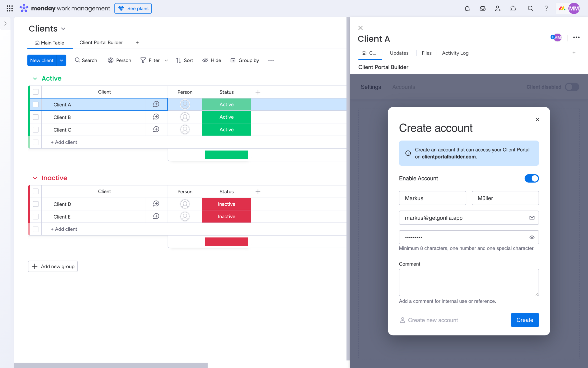This screenshot has width=588, height=368.
Task: Assign person for Client B
Action: (185, 117)
